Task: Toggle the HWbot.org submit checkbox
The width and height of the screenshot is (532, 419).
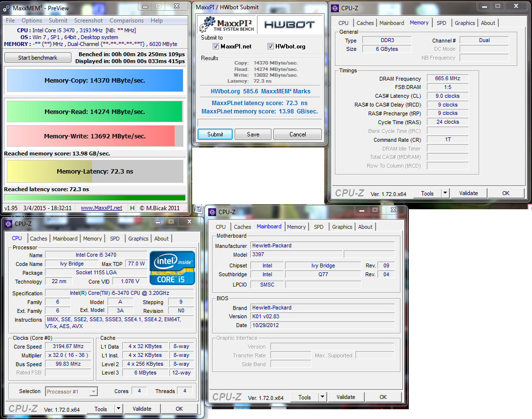Action: point(270,46)
